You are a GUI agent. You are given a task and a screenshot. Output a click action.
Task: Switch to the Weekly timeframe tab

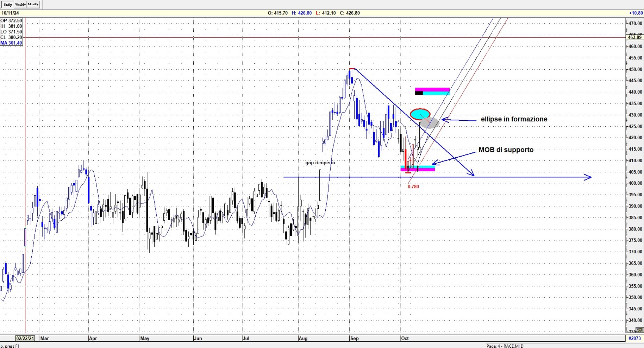pos(20,5)
